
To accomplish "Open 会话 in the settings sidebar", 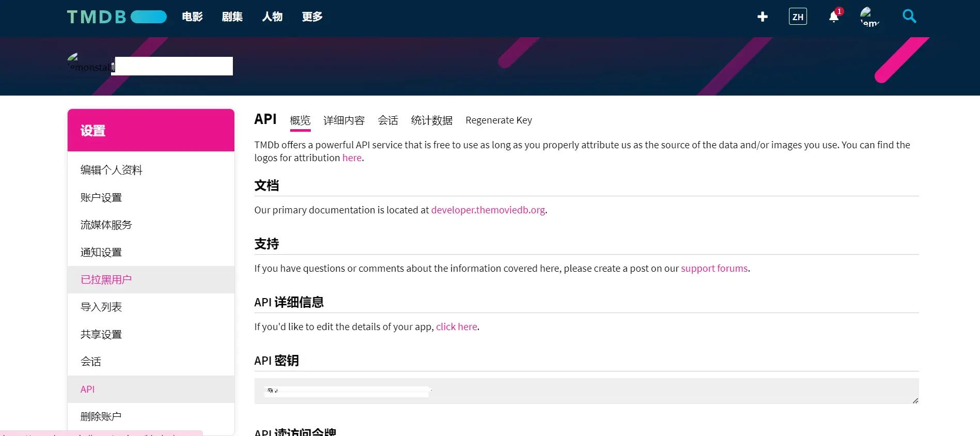I will coord(151,362).
